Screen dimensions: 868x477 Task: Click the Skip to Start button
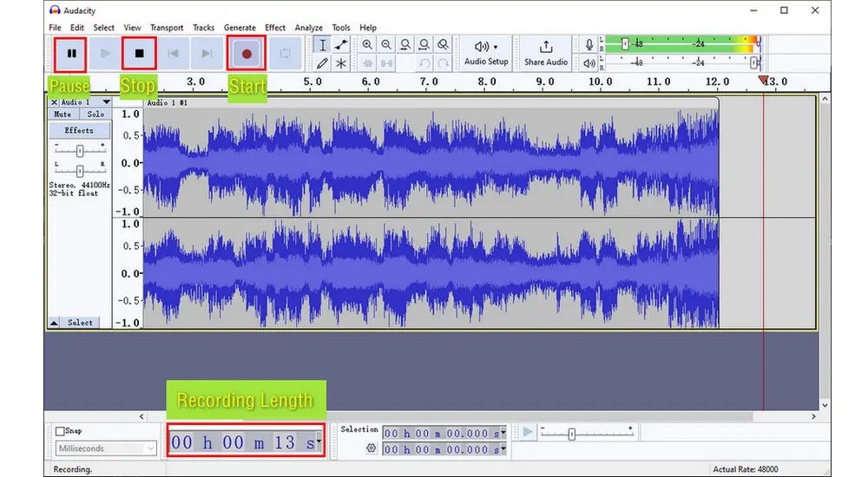(174, 54)
